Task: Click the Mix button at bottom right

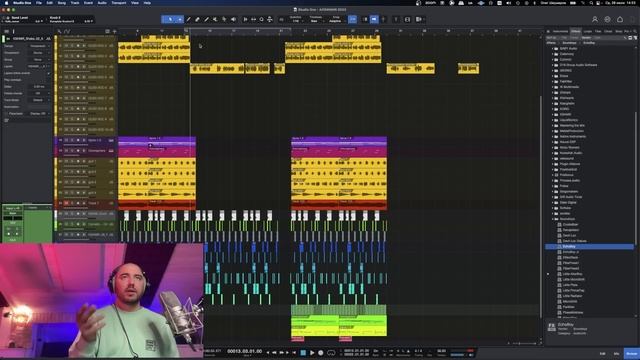Action: [616, 353]
